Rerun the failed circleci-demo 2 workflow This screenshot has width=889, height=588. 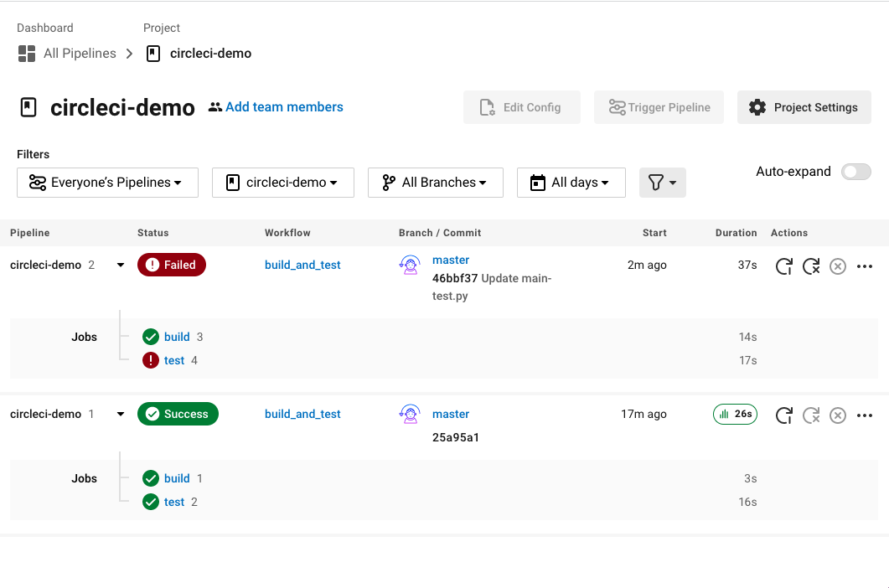pyautogui.click(x=784, y=266)
